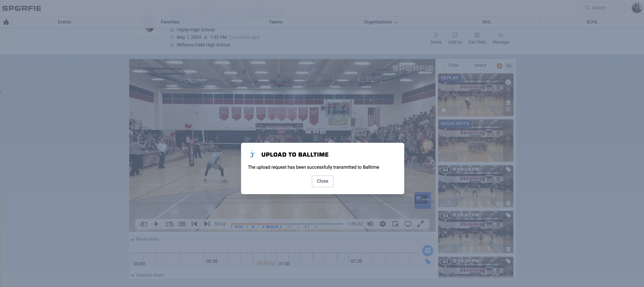Screen dimensions: 644x287
Task: Rewind 10 seconds in the video player
Action: (x=143, y=224)
